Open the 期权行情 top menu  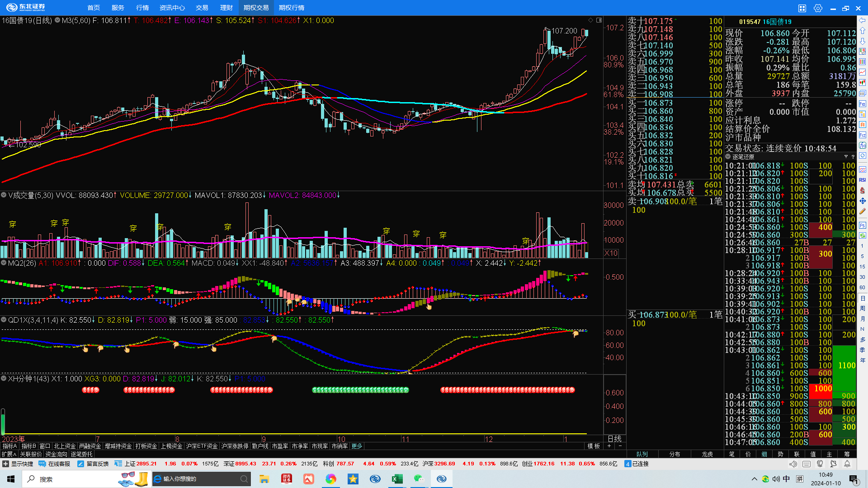[x=292, y=8]
